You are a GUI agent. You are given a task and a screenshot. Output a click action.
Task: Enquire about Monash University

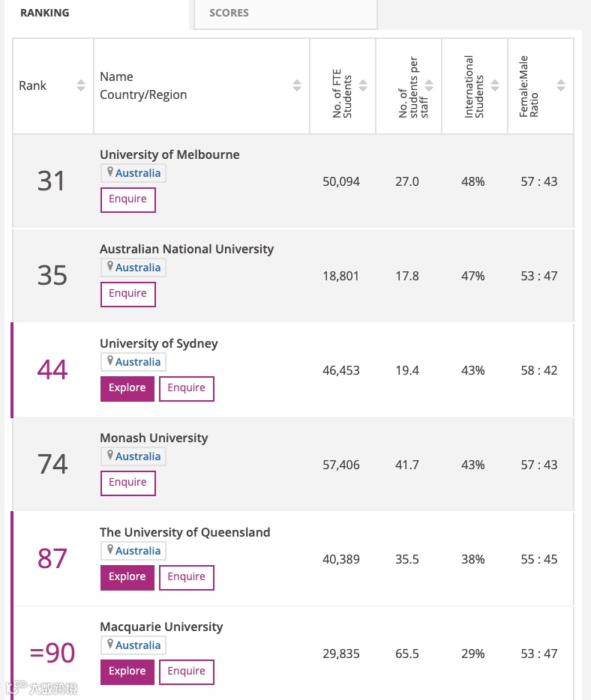pos(128,483)
